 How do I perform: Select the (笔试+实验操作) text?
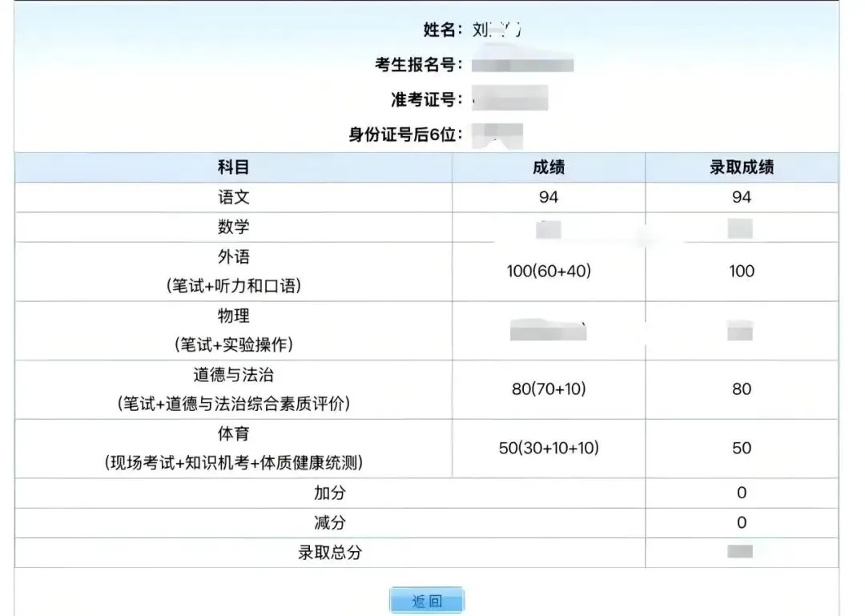[x=233, y=345]
